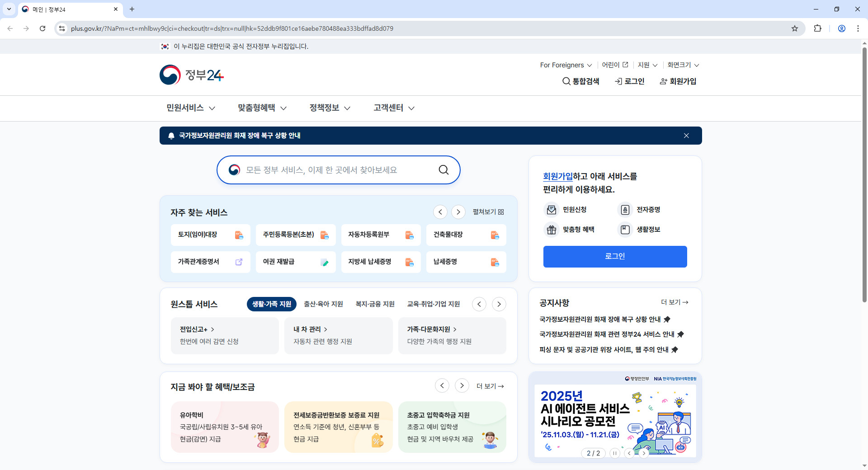The image size is (868, 470).
Task: Show next 자주 찾는 서비스 items
Action: click(458, 212)
